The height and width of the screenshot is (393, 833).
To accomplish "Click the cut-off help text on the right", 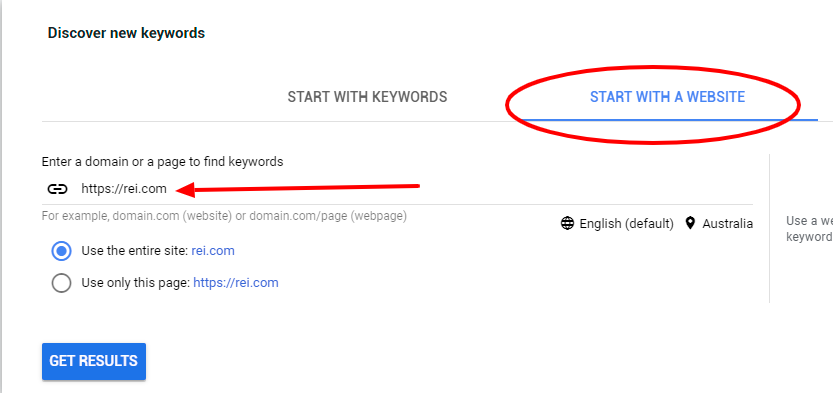I will [x=810, y=228].
